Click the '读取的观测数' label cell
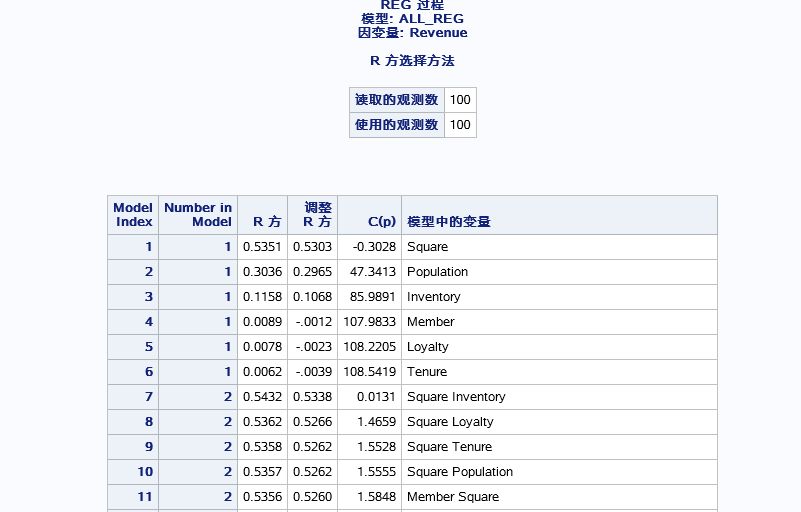The height and width of the screenshot is (512, 801). click(x=397, y=100)
